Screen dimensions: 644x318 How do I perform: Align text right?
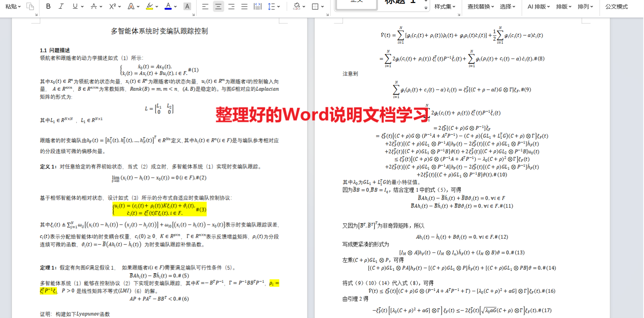coord(231,6)
